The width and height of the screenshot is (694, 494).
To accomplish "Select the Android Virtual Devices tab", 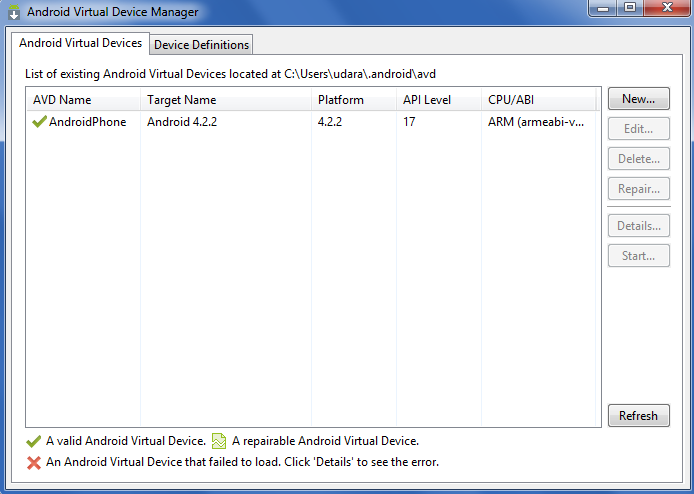I will click(x=81, y=43).
